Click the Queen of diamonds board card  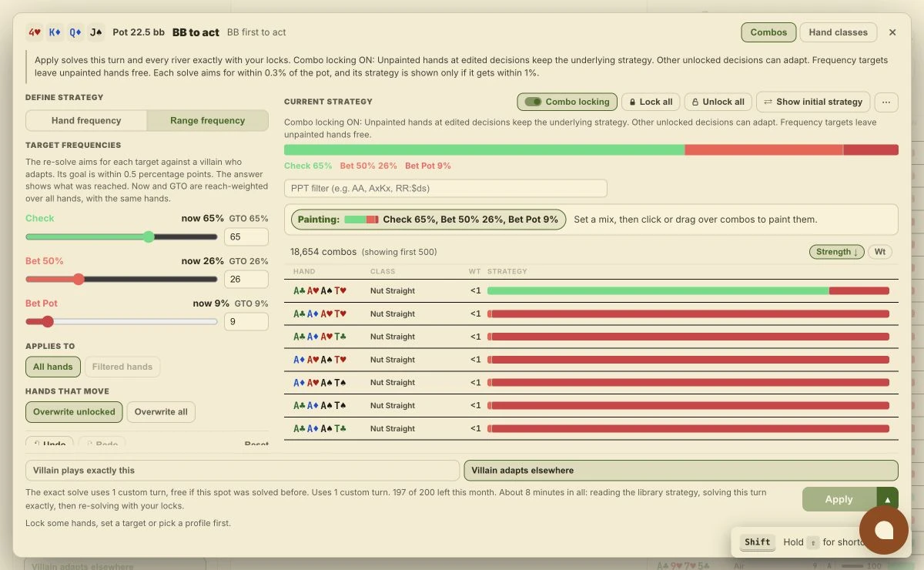(75, 32)
